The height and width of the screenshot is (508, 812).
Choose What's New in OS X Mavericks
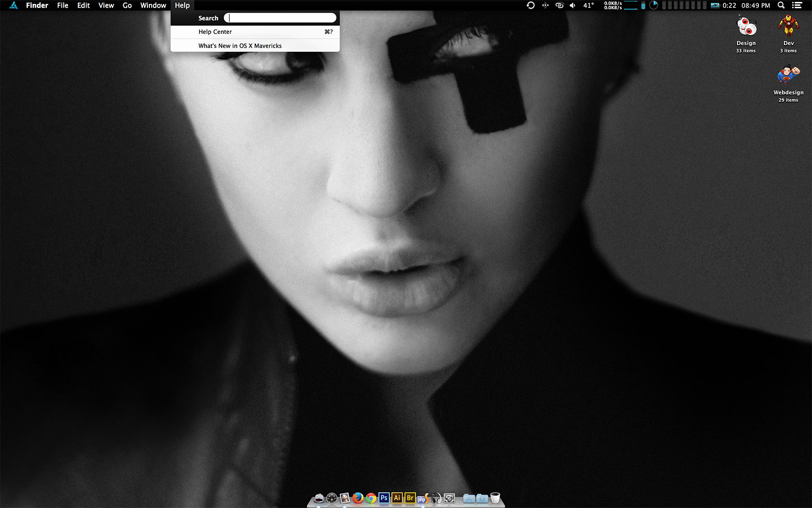(240, 46)
